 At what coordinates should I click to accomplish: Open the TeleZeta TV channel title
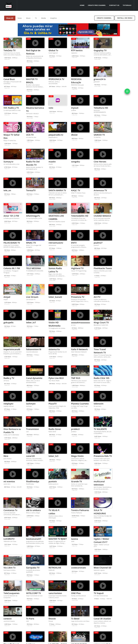pos(10,50)
